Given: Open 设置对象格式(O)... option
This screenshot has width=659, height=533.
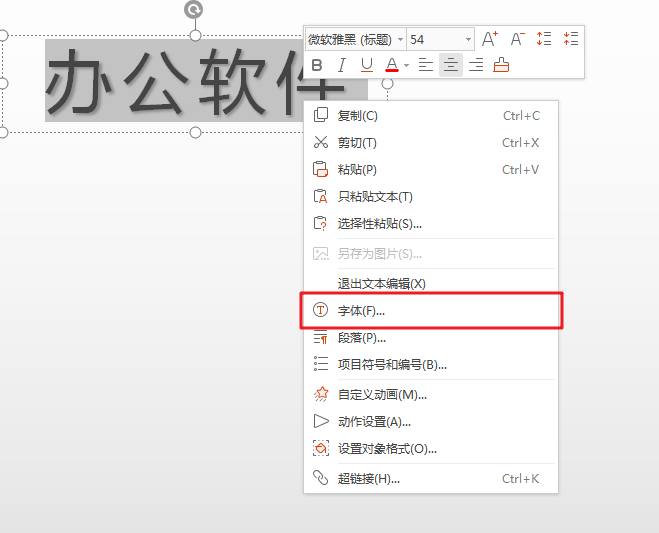Looking at the screenshot, I should click(431, 449).
